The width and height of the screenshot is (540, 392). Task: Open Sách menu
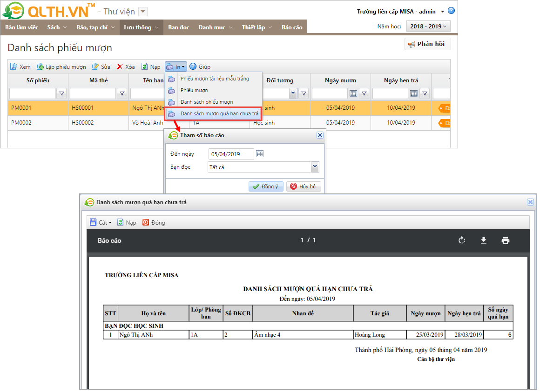(x=57, y=27)
